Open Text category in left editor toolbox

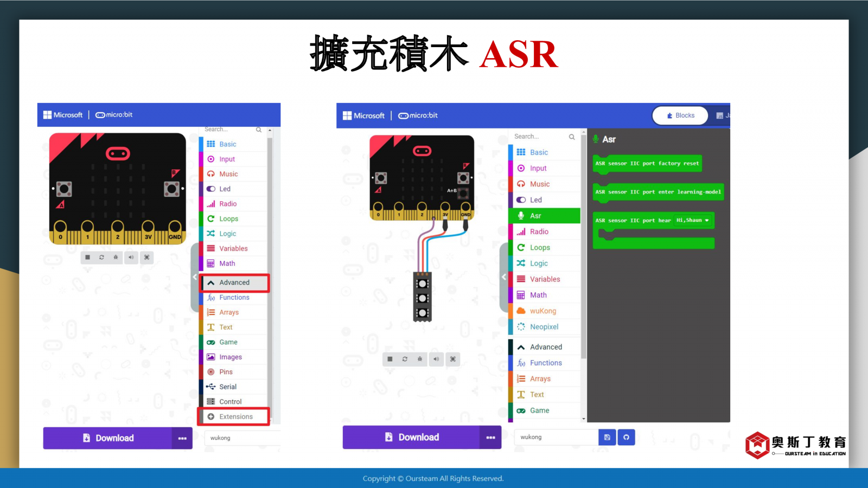(x=233, y=328)
